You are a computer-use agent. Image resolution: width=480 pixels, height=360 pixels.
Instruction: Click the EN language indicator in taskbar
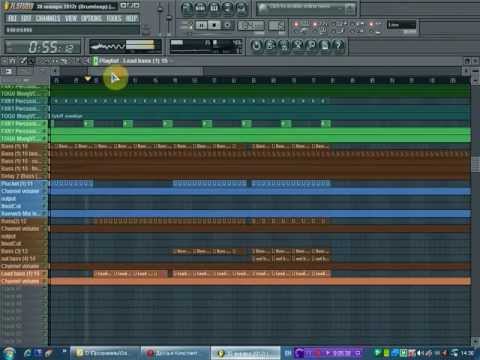(x=288, y=353)
